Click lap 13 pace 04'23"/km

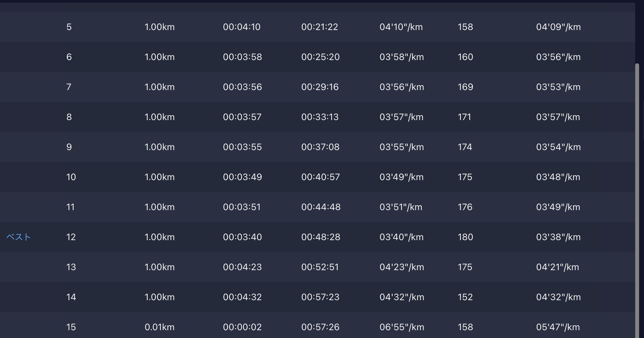click(402, 267)
